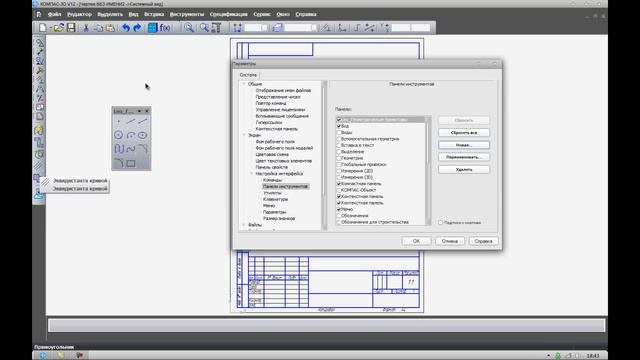This screenshot has height=360, width=640.
Task: Select the Rectangle tool in the floating panel
Action: (x=131, y=163)
